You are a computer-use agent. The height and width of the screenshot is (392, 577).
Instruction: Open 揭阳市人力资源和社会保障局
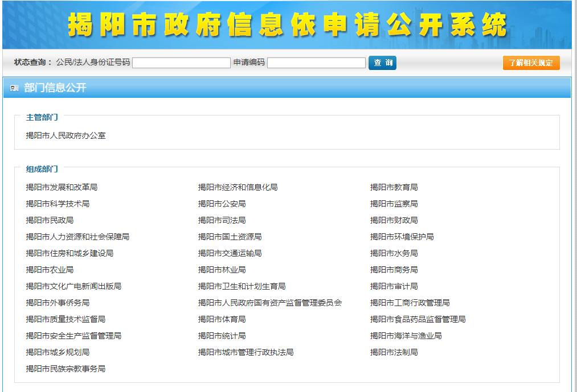[77, 237]
